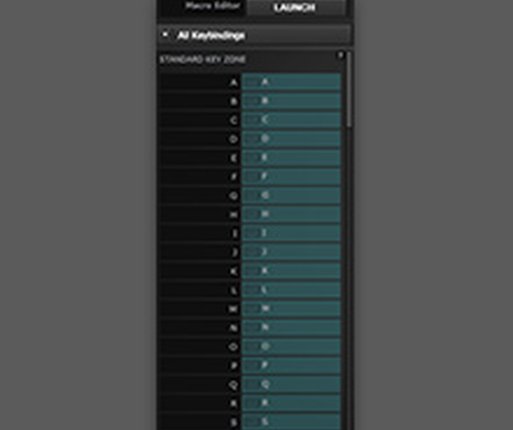Click the small icon in the F binding
Screen dimensions: 513x430
[x=252, y=176]
